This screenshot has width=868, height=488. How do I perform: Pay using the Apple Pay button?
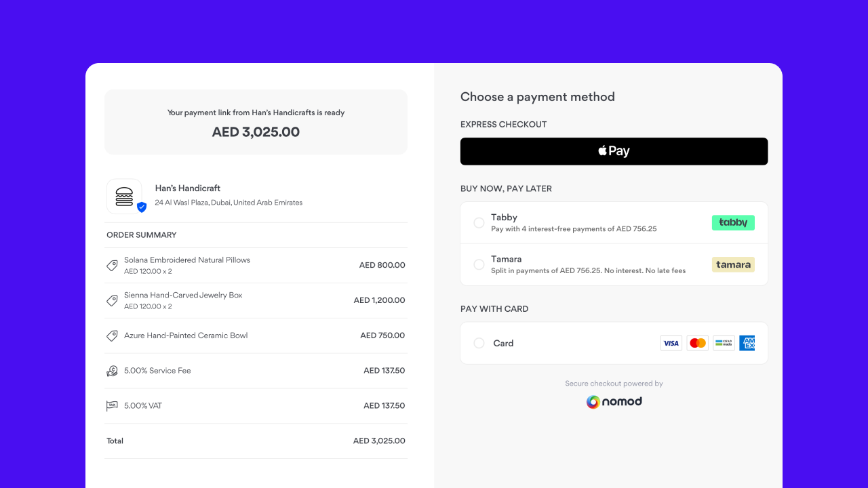pyautogui.click(x=614, y=151)
